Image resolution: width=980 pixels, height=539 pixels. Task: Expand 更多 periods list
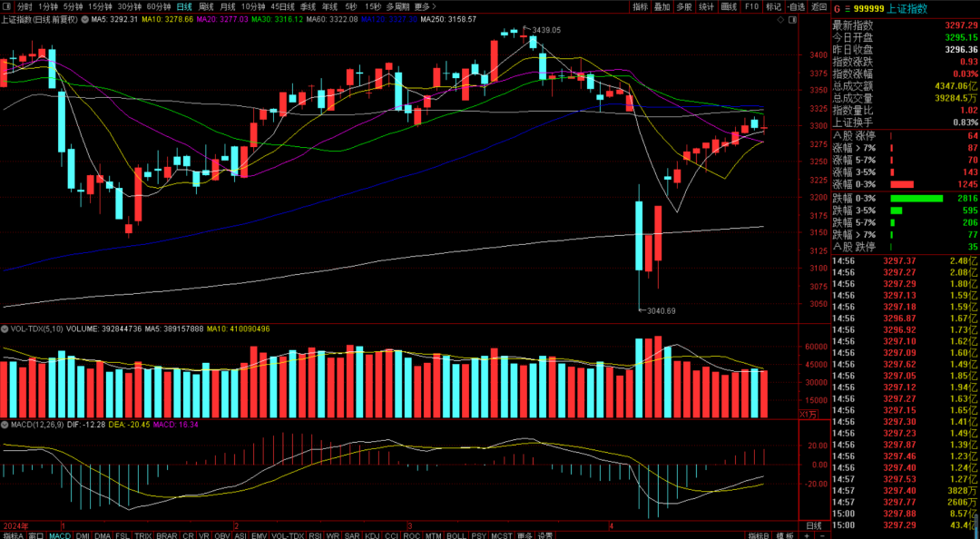[422, 6]
